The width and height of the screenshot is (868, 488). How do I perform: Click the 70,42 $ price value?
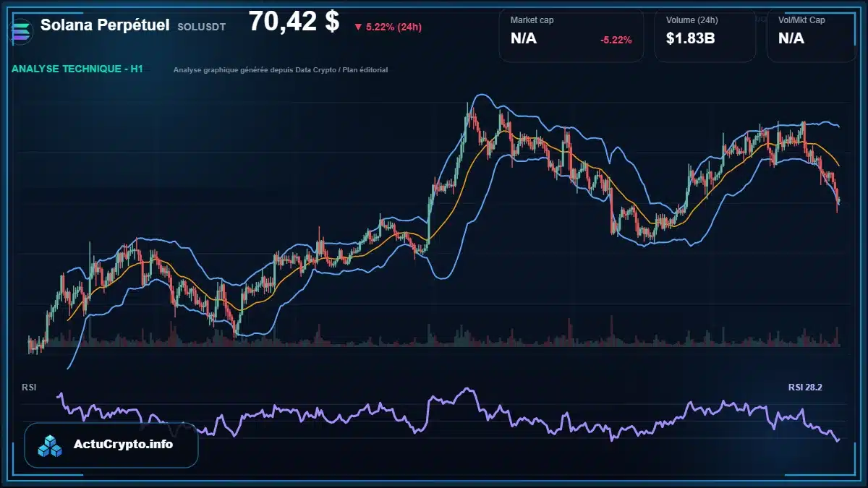[x=294, y=22]
